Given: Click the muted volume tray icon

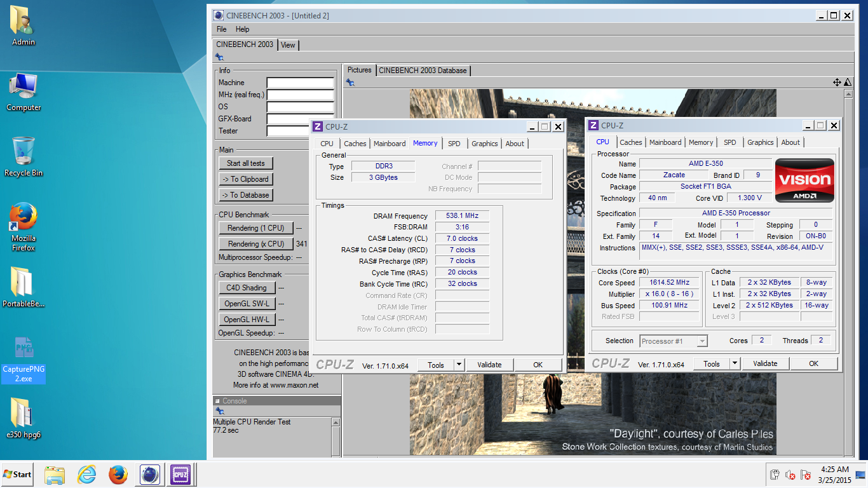Looking at the screenshot, I should (790, 475).
